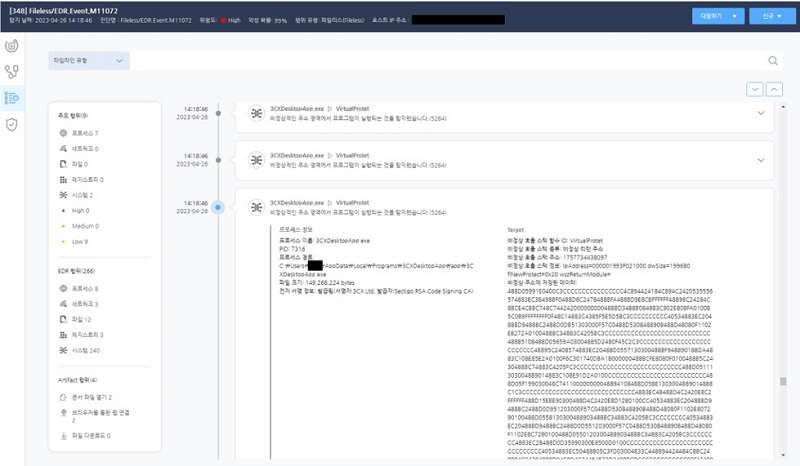
Task: Filter by 파일 0 in main detections
Action: point(74,164)
